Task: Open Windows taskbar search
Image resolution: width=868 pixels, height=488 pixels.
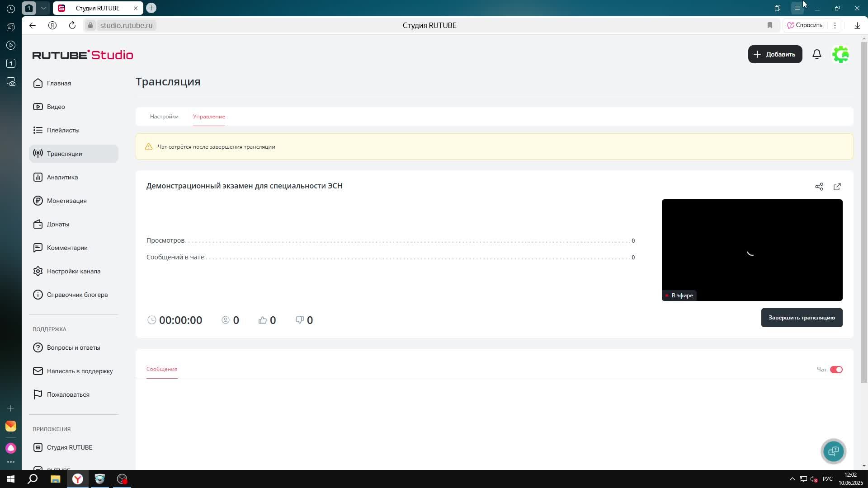Action: point(33,479)
